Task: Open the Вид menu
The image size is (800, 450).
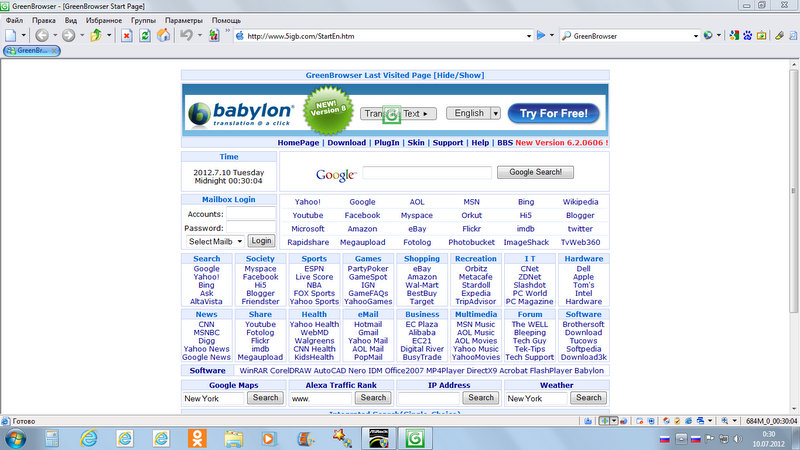Action: [71, 20]
